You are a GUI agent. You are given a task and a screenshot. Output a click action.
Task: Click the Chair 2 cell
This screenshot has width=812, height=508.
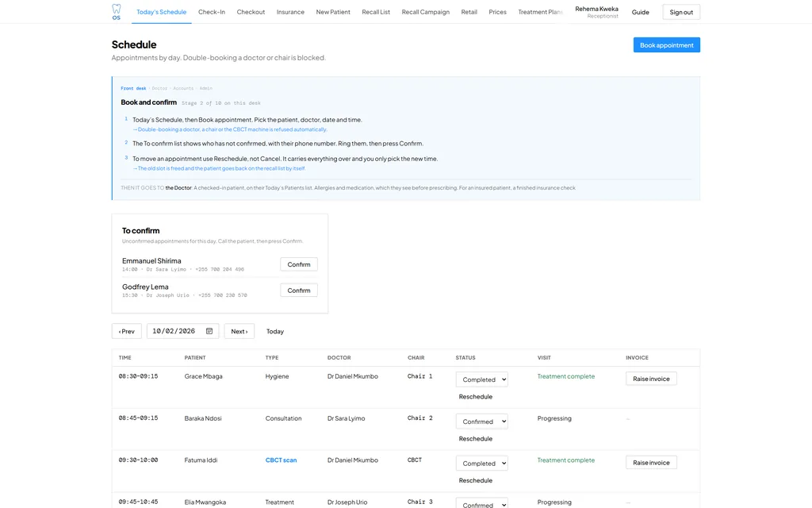(420, 418)
